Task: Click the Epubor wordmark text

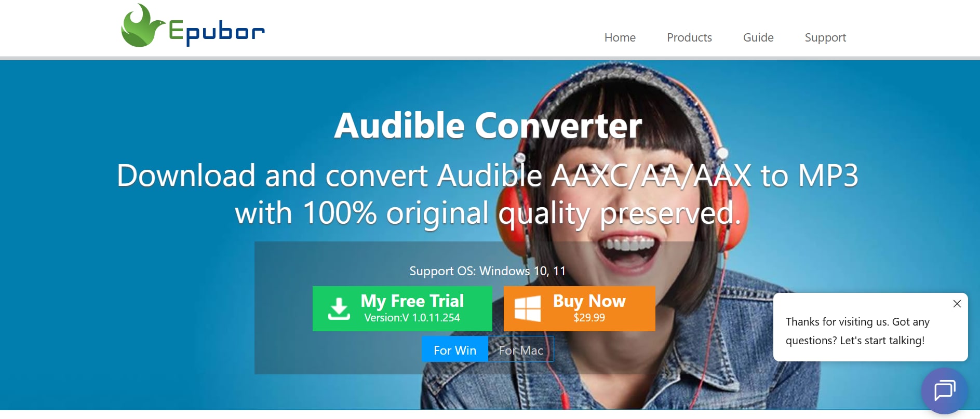Action: click(217, 32)
